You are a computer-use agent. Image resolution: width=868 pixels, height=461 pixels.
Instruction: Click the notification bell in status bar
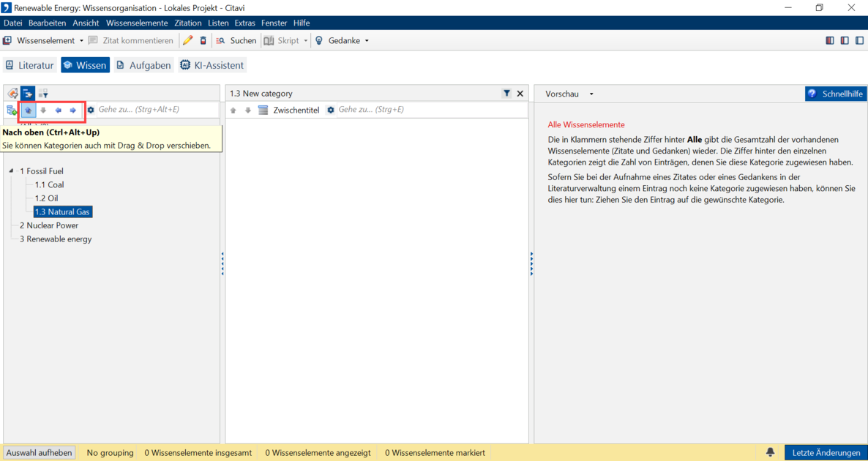(x=770, y=452)
